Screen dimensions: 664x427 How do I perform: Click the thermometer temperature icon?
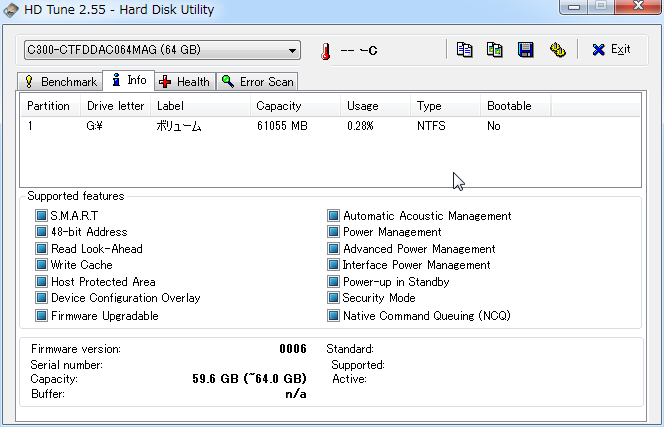tap(325, 50)
